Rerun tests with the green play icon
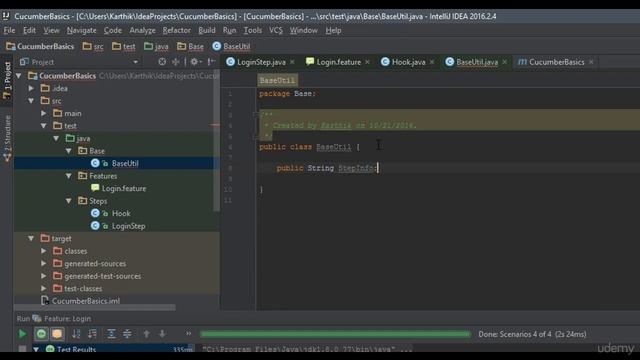Image resolution: width=640 pixels, height=360 pixels. click(x=22, y=334)
